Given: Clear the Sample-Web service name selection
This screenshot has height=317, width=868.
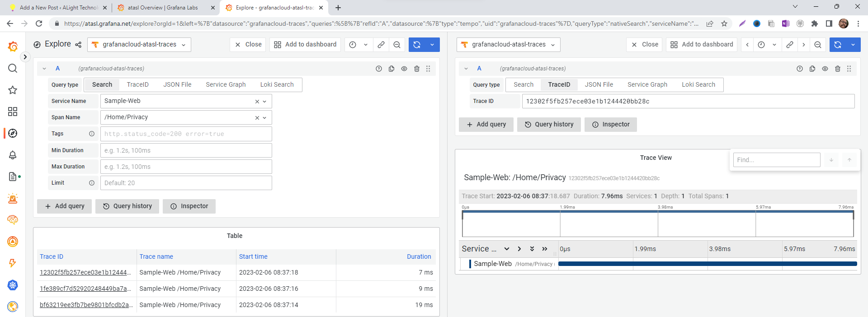Looking at the screenshot, I should (257, 102).
